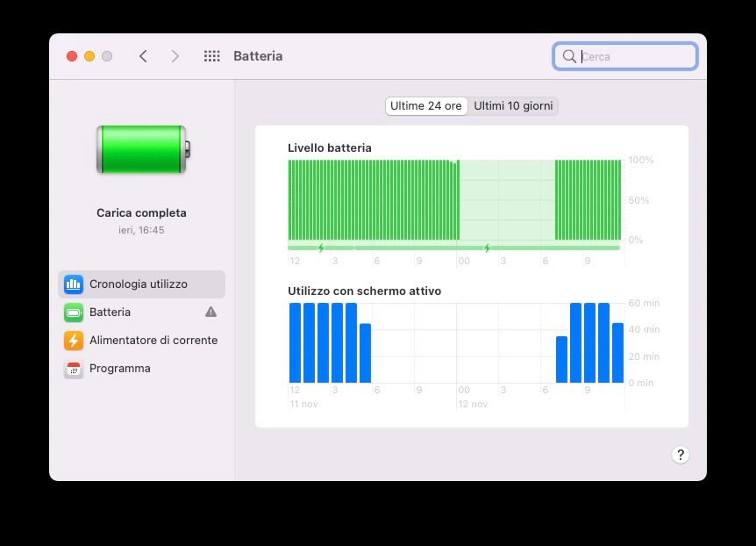This screenshot has height=546, width=756.
Task: Switch to Ultimi 10 giorni view
Action: tap(513, 106)
